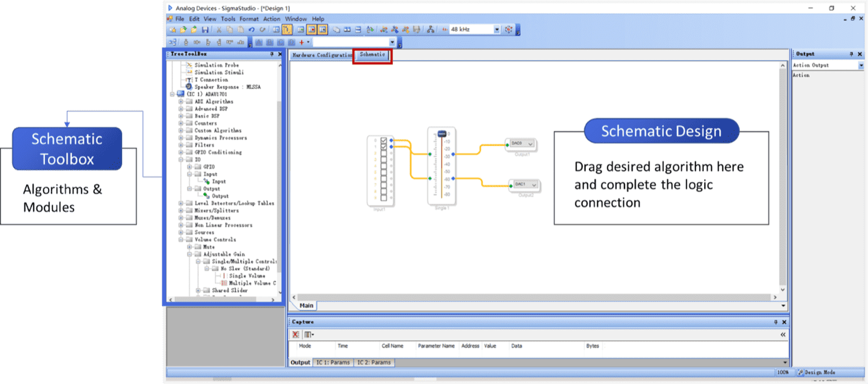This screenshot has width=868, height=384.
Task: Click the Copy toolbar icon
Action: click(x=229, y=29)
